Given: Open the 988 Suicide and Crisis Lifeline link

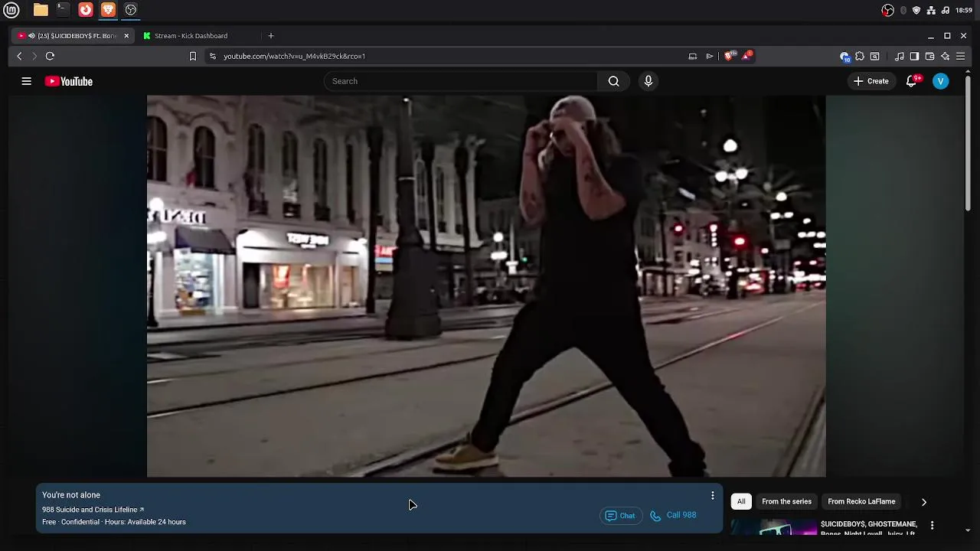Looking at the screenshot, I should click(93, 510).
